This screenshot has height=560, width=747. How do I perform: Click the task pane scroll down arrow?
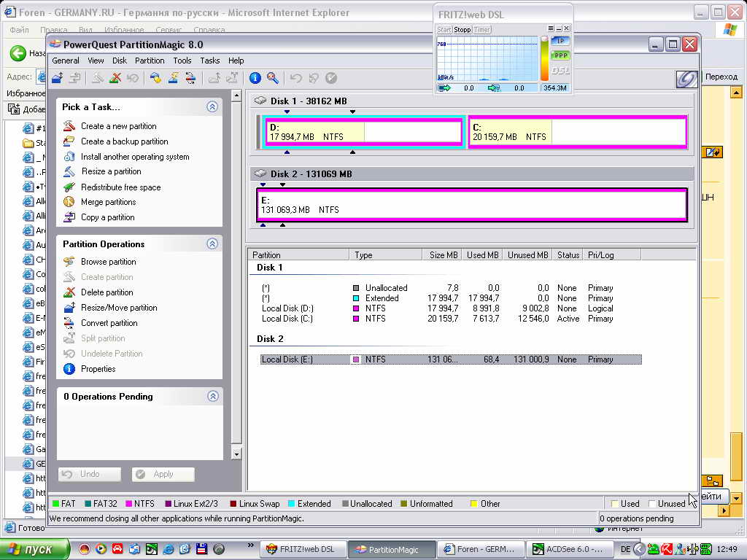click(x=236, y=454)
